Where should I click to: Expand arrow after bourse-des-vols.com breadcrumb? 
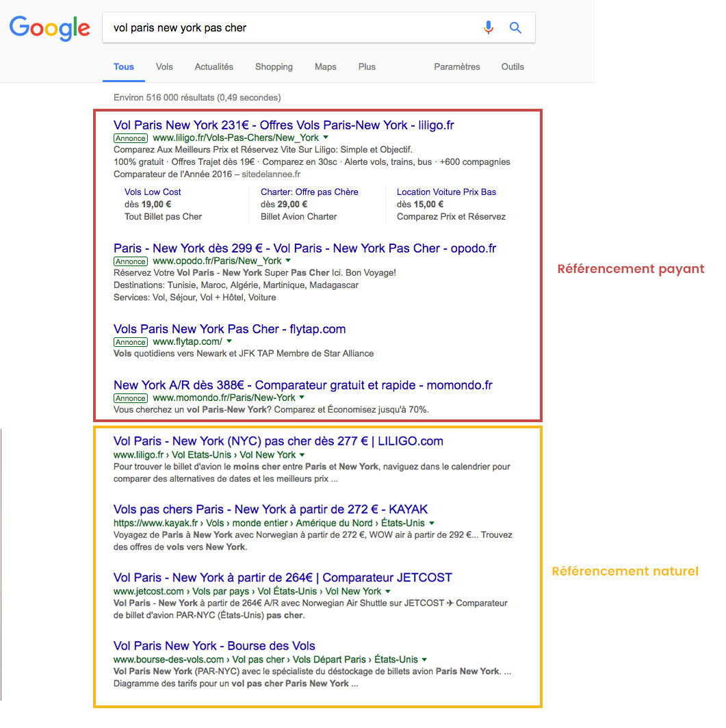click(x=424, y=660)
